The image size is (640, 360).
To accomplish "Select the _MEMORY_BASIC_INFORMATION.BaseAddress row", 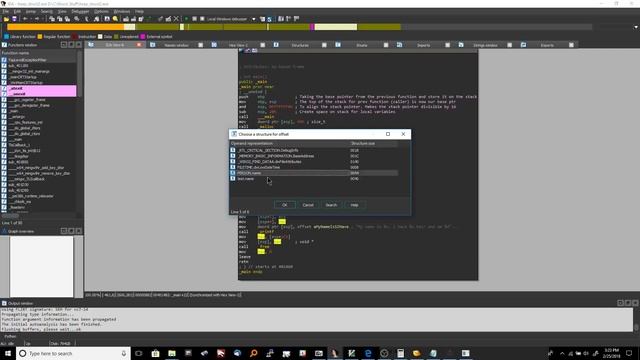I will [x=313, y=156].
